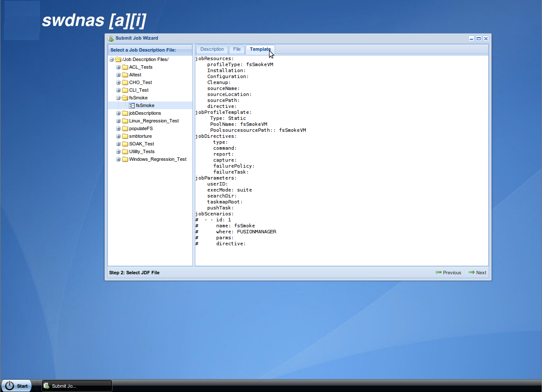Collapse the root Job Description Files node
Screen dimensions: 542x392
pos(112,59)
